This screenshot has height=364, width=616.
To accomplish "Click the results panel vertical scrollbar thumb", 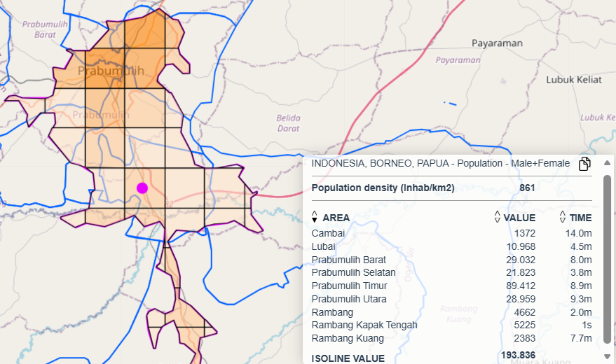I will (x=607, y=259).
